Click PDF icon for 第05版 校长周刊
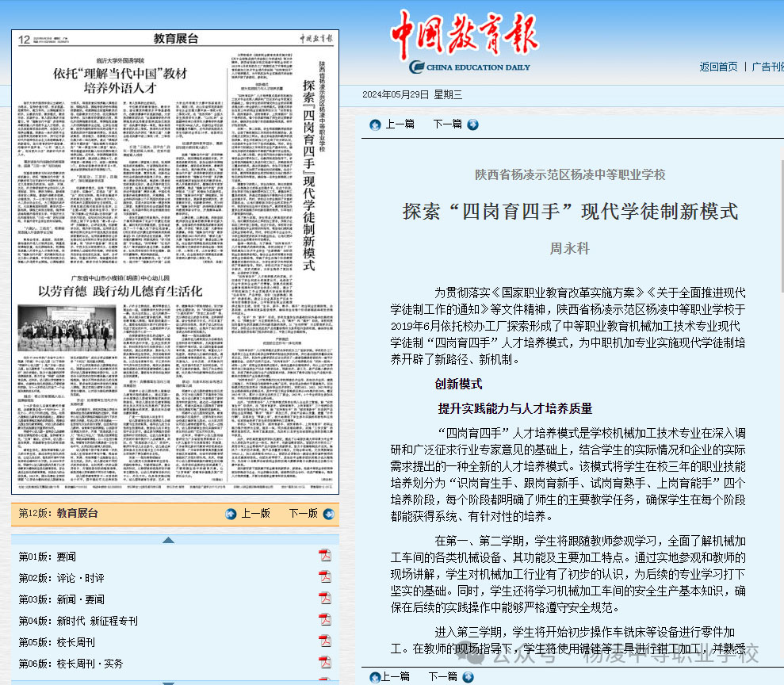Image resolution: width=784 pixels, height=685 pixels. click(x=324, y=641)
